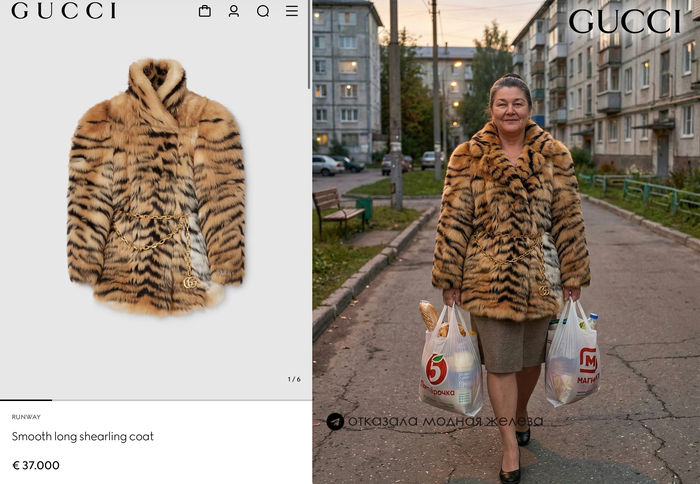Open the Smooth long shearling coat title

(x=83, y=437)
